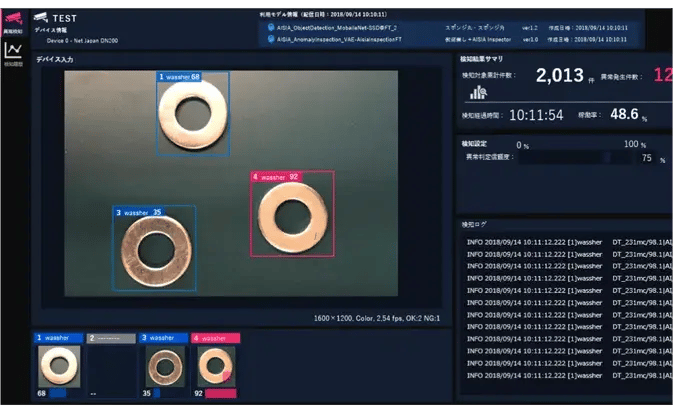Viewport: 675px width, 412px height.
Task: Click the washer 3 bounding box label
Action: [x=139, y=212]
